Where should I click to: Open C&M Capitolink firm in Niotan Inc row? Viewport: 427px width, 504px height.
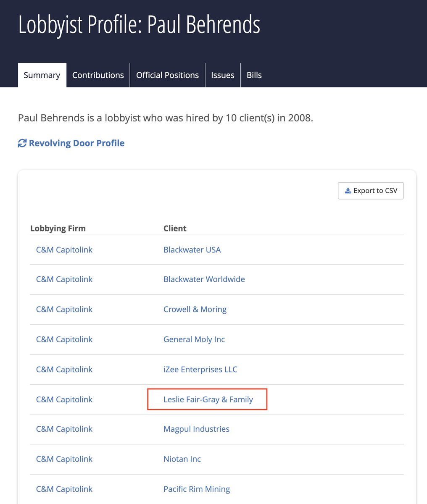pos(64,459)
